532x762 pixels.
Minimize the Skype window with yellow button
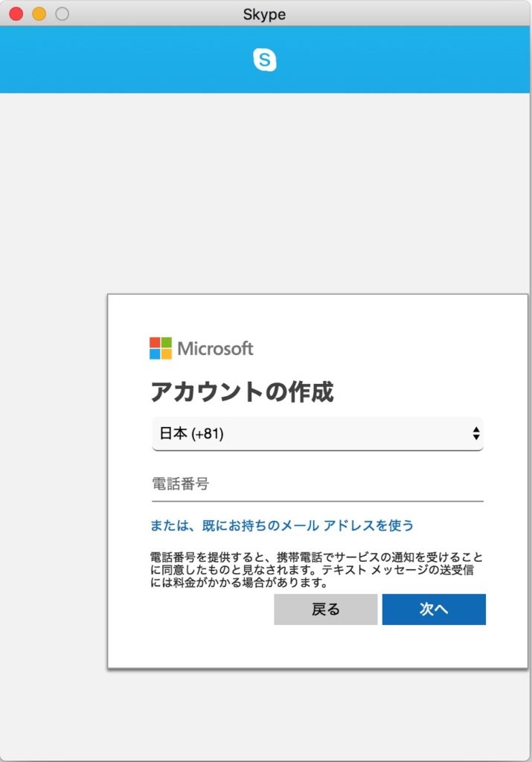[x=39, y=13]
